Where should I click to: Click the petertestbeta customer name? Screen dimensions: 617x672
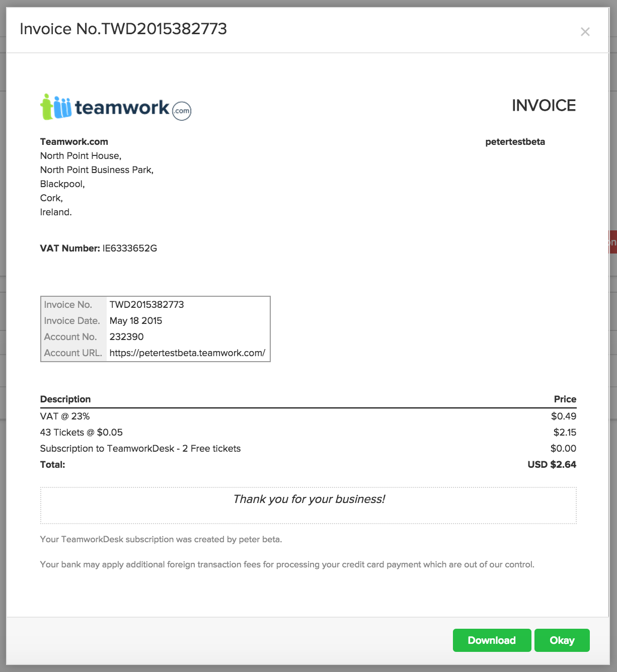coord(515,142)
